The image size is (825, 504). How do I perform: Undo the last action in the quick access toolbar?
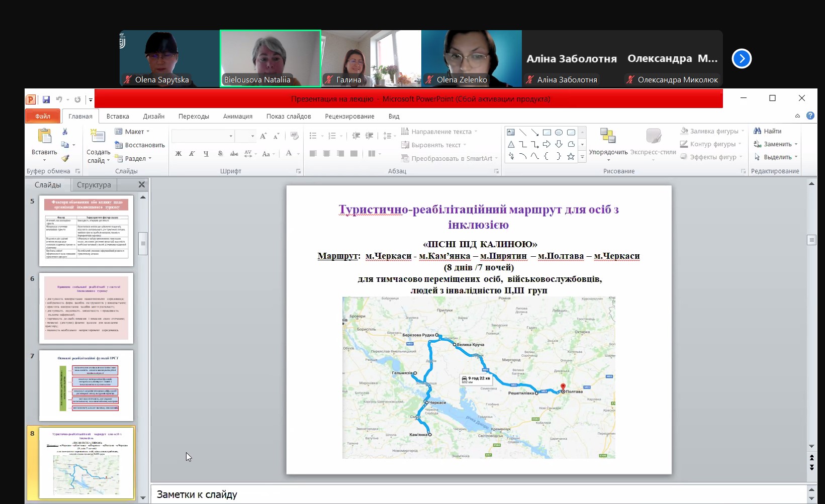59,99
